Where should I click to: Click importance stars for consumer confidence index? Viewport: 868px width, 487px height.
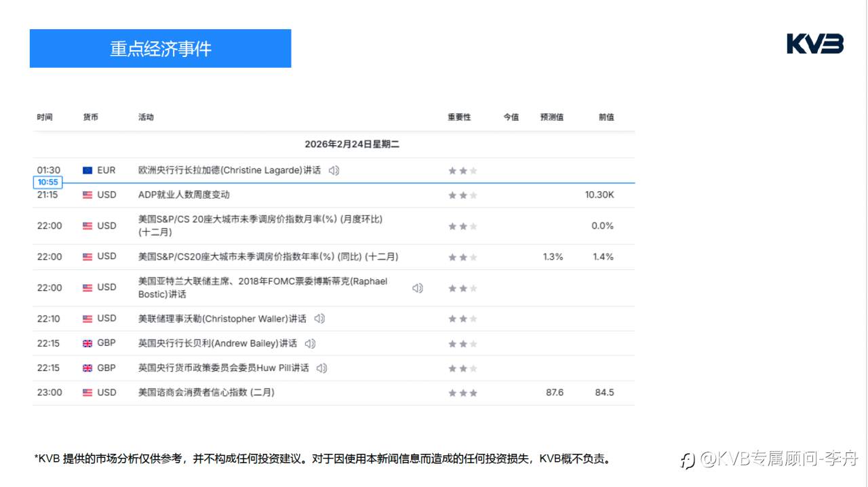(462, 393)
